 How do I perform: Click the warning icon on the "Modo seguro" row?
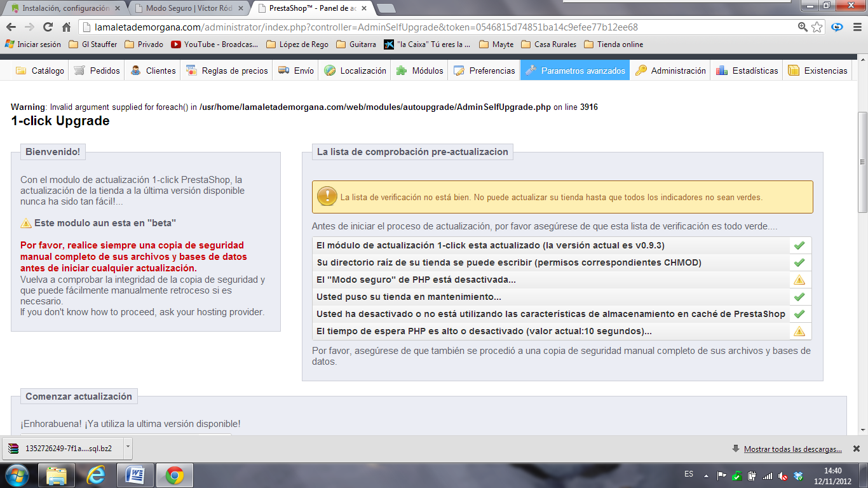tap(799, 280)
